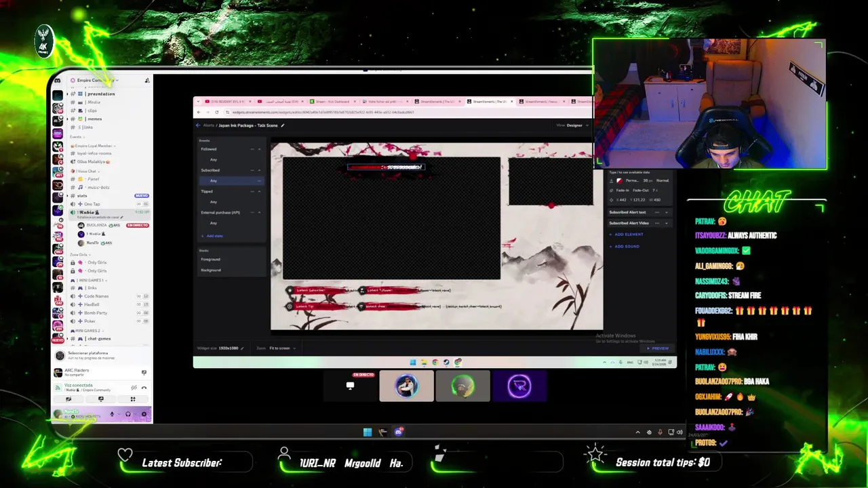
Task: Open the text color swatch in properties
Action: coord(619,181)
